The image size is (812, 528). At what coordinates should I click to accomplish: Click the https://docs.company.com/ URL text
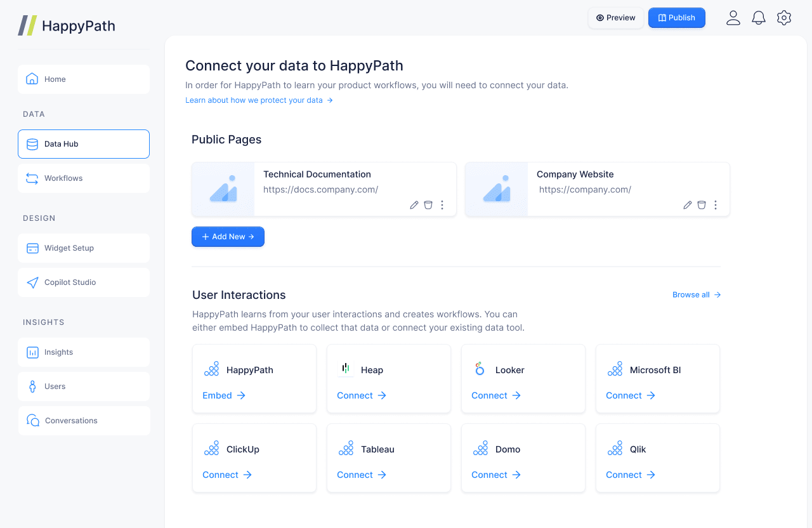click(x=321, y=189)
